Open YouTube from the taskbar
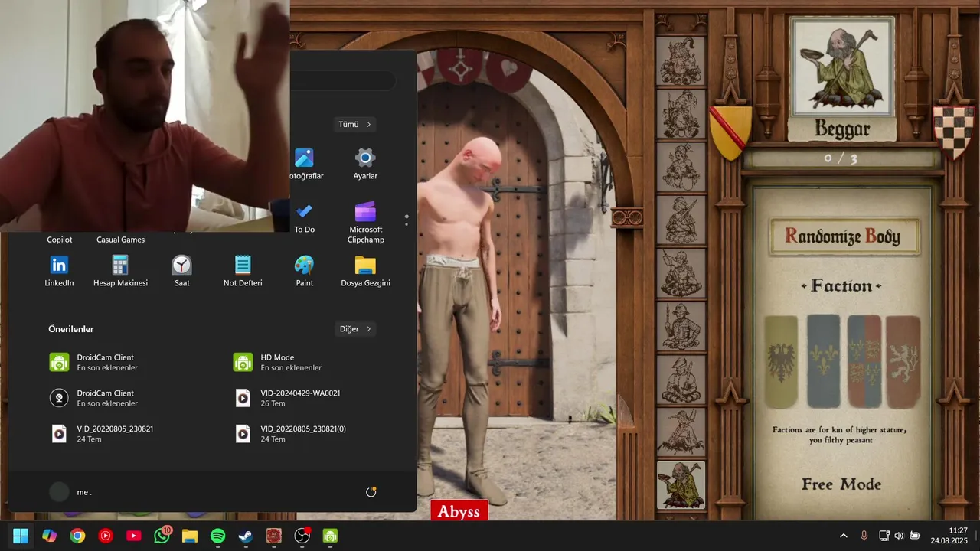 133,536
